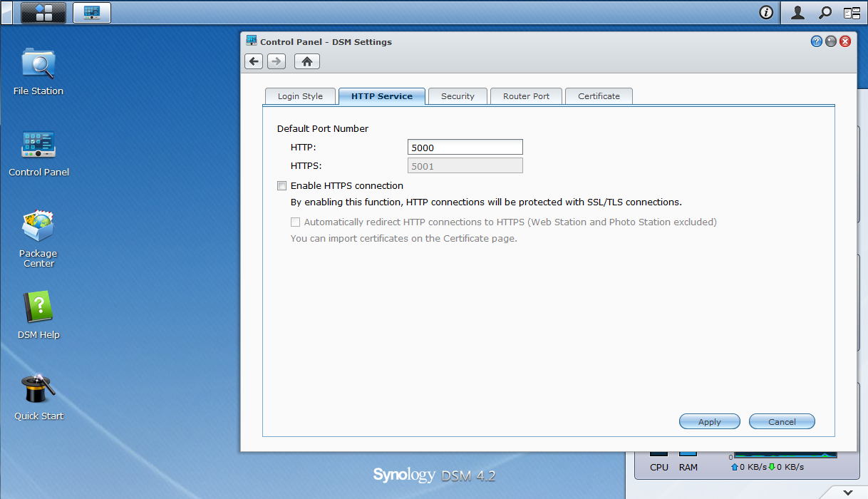
Task: Focus the HTTP port number field
Action: (x=465, y=148)
